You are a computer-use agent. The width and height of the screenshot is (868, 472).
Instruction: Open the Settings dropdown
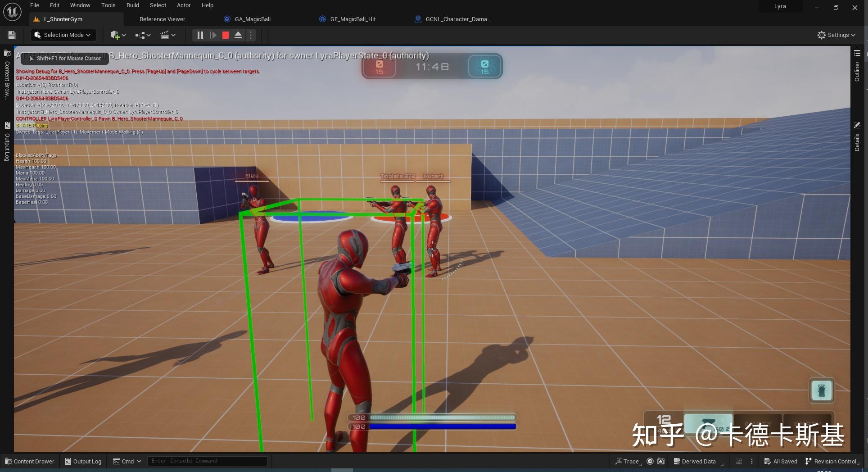[x=836, y=35]
